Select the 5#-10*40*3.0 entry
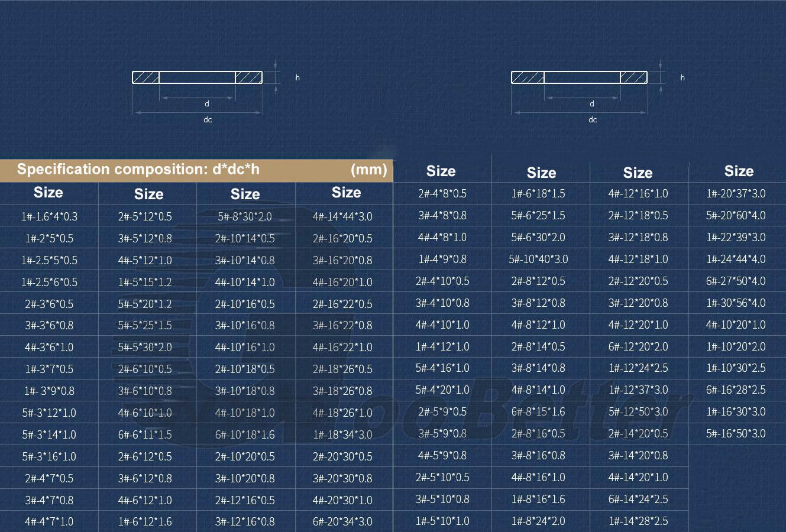The height and width of the screenshot is (532, 786). tap(538, 259)
